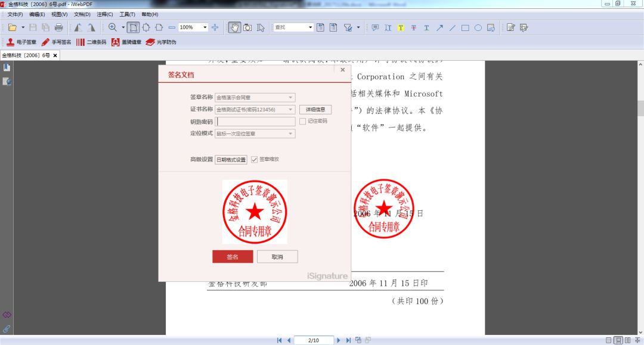
Task: Click the snapshot camera tool
Action: [x=247, y=27]
